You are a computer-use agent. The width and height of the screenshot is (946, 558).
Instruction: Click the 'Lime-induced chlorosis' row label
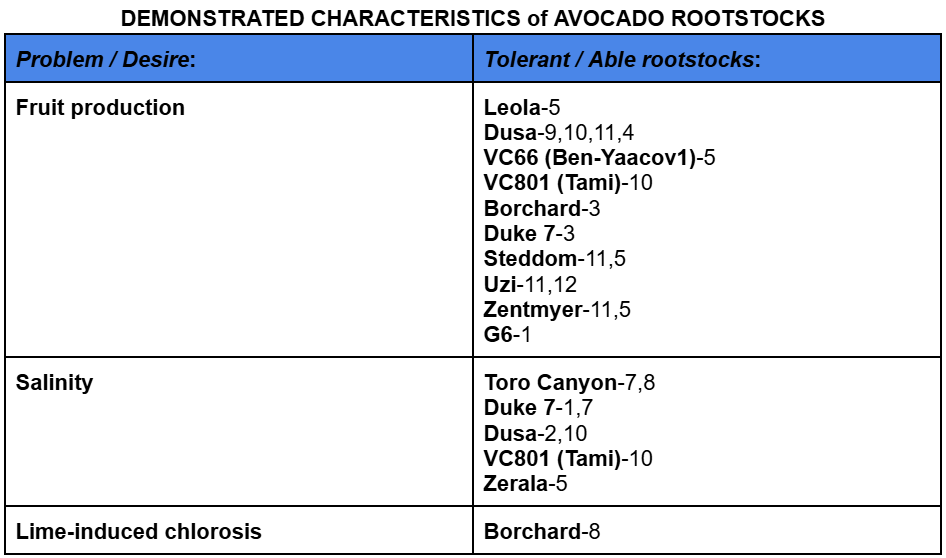139,532
